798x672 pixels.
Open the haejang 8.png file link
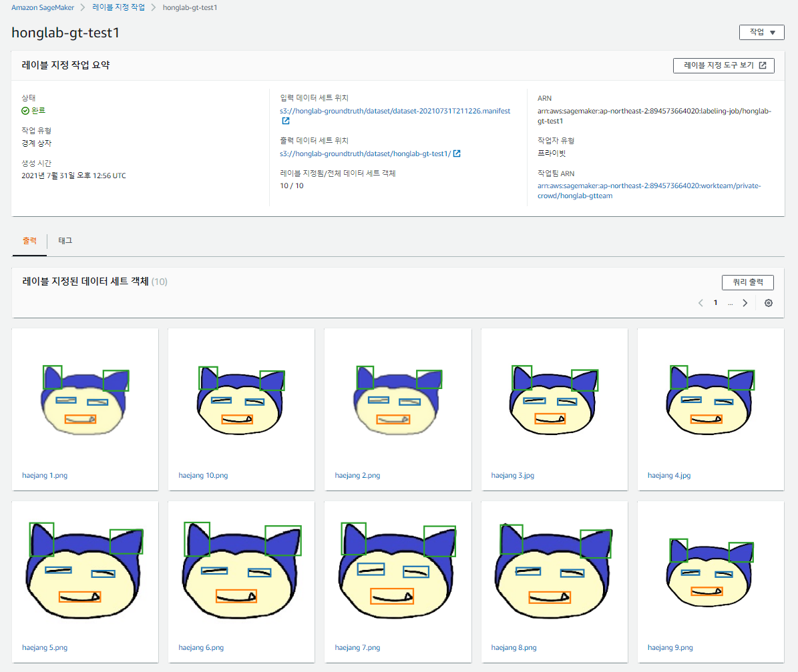coord(514,647)
